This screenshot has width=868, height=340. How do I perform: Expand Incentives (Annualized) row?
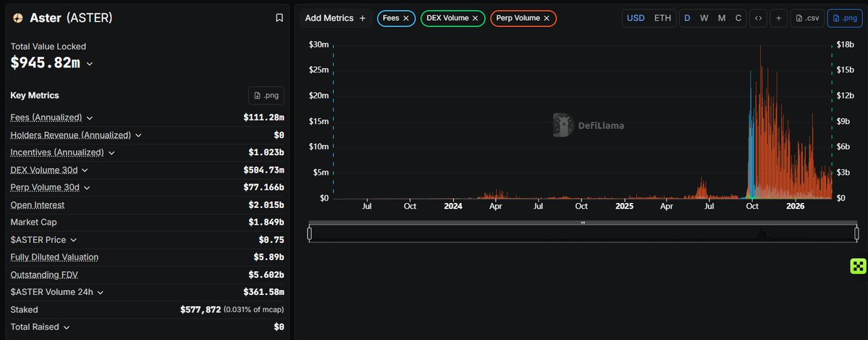click(x=111, y=152)
